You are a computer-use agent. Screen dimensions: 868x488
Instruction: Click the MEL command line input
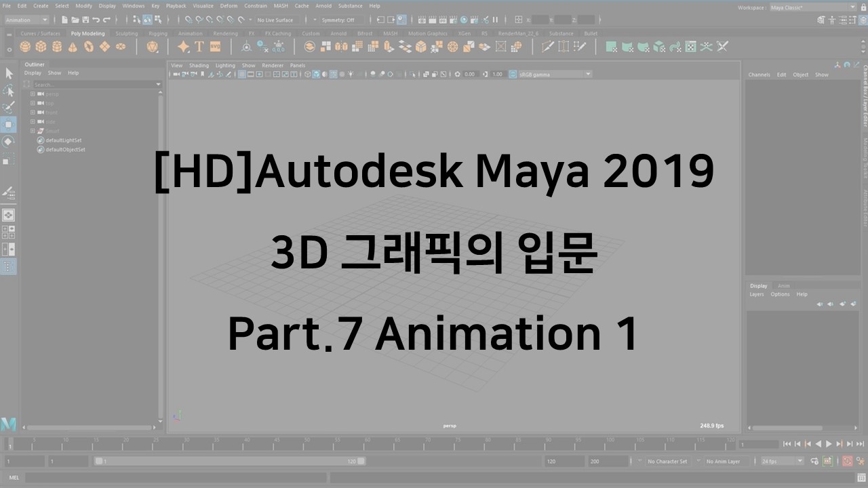[x=176, y=477]
